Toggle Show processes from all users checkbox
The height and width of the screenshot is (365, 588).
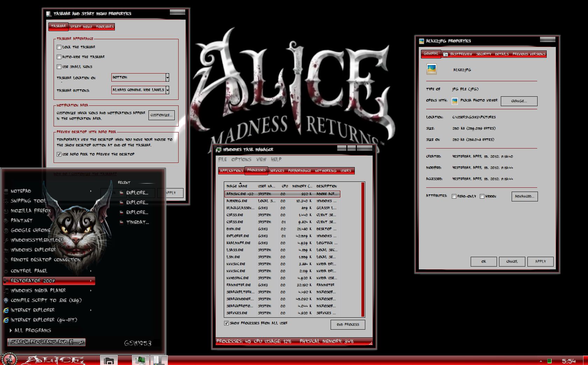pos(226,323)
